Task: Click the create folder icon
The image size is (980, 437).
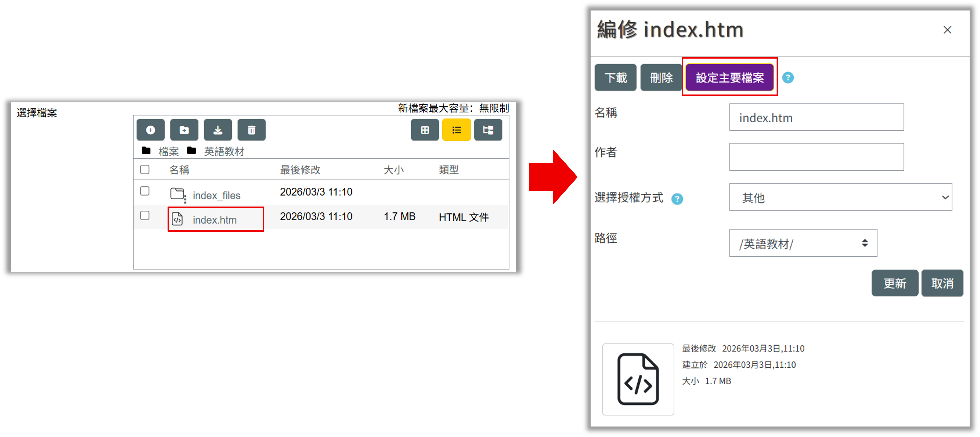Action: click(184, 129)
